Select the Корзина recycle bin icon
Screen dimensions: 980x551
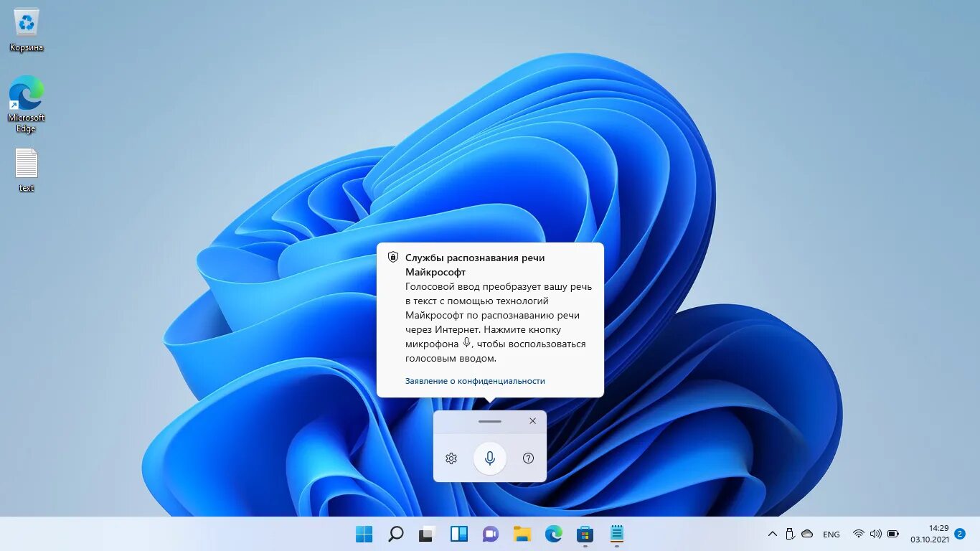click(27, 31)
